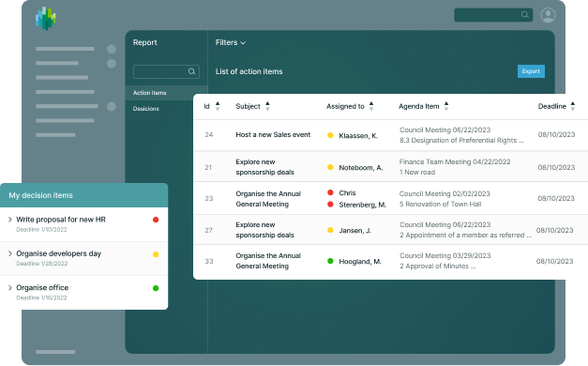This screenshot has height=366, width=588.
Task: Click the List of action items heading
Action: tap(249, 71)
